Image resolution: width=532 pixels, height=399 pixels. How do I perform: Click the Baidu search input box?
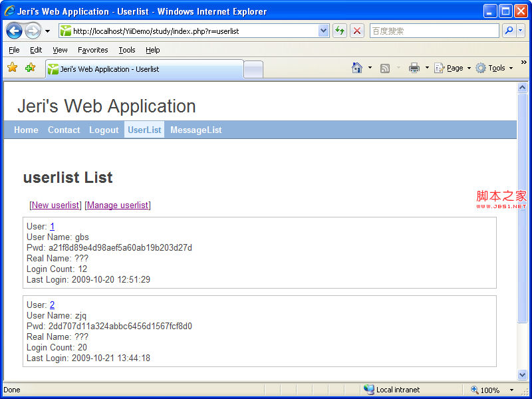pos(434,31)
